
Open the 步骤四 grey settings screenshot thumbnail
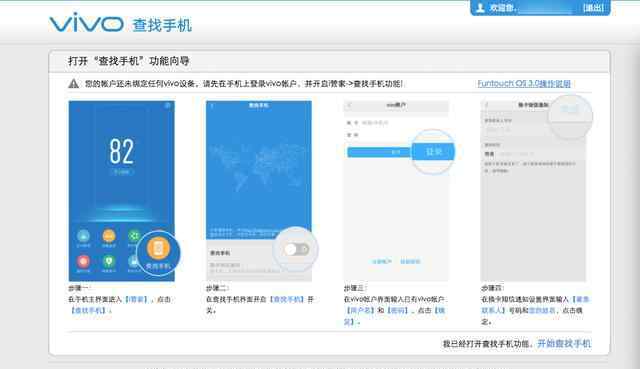point(533,191)
